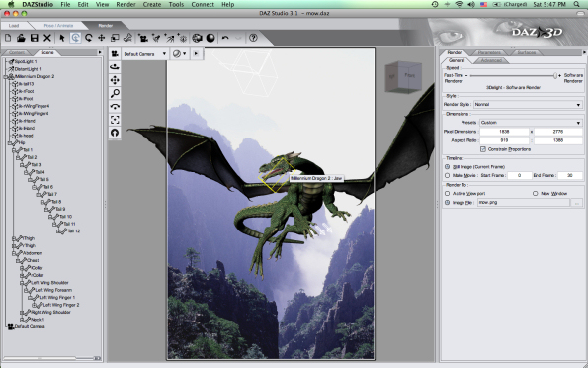Open the Presets dimension dropdown
Image resolution: width=588 pixels, height=368 pixels.
point(531,122)
